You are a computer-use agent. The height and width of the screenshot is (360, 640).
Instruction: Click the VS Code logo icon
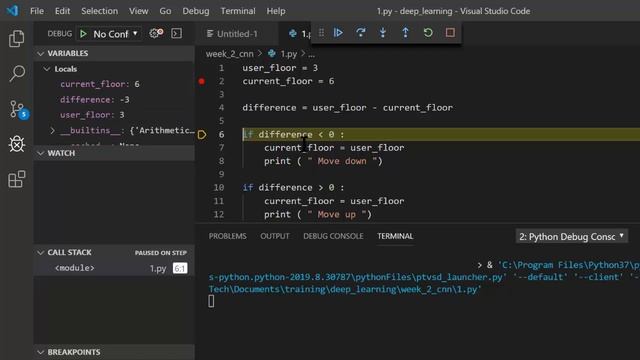pos(12,11)
